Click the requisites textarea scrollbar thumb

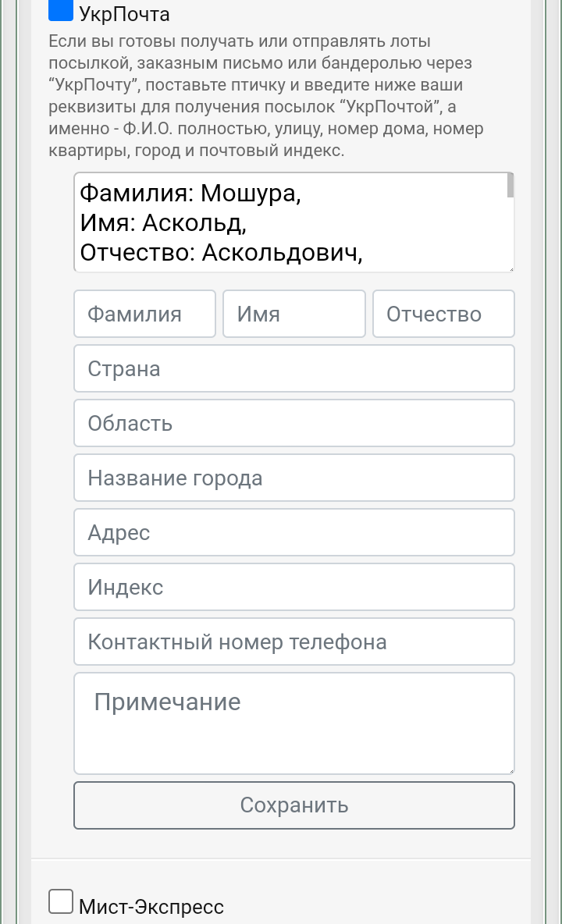(510, 185)
